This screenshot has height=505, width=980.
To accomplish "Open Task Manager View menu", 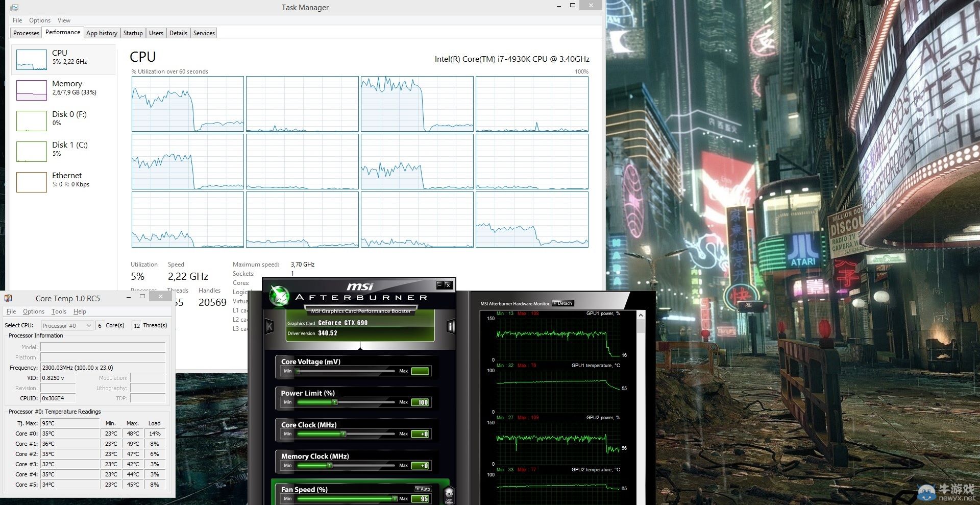I will (x=64, y=20).
